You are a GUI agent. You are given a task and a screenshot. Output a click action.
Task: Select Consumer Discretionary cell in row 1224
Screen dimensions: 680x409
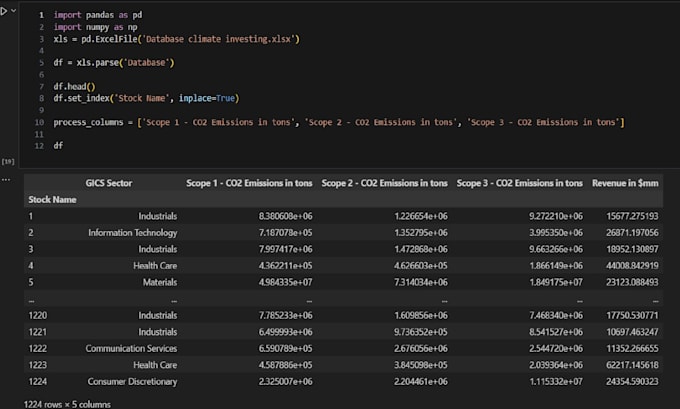[132, 381]
